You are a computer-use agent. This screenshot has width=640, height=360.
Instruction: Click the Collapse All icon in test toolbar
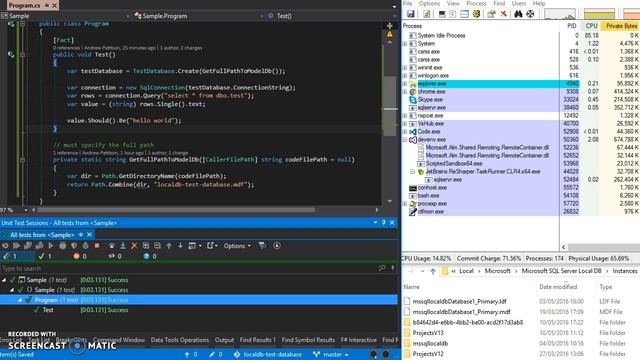[x=157, y=246]
